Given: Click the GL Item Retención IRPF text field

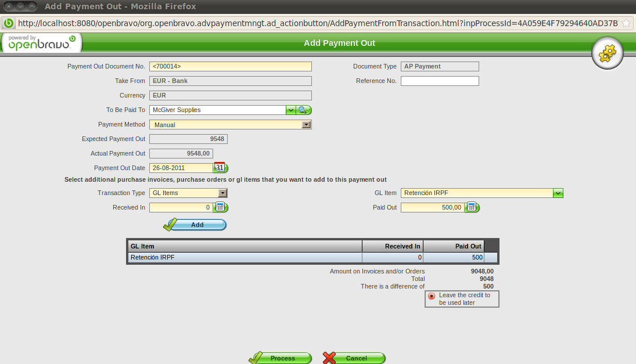Looking at the screenshot, I should pyautogui.click(x=477, y=193).
